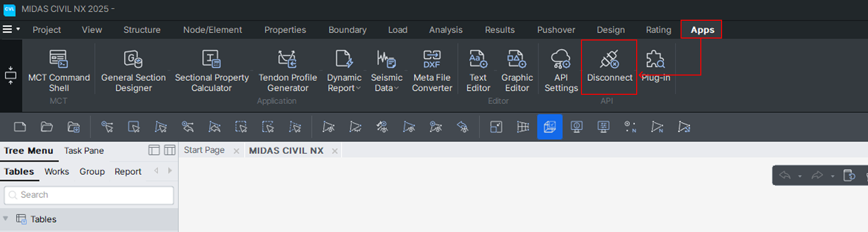The height and width of the screenshot is (232, 868).
Task: Open API Settings
Action: pos(561,71)
